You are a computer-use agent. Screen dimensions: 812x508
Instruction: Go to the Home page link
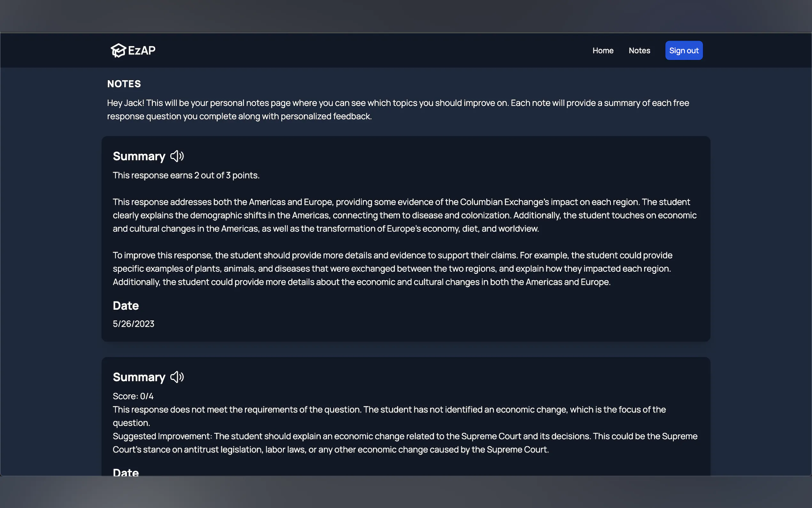[603, 51]
